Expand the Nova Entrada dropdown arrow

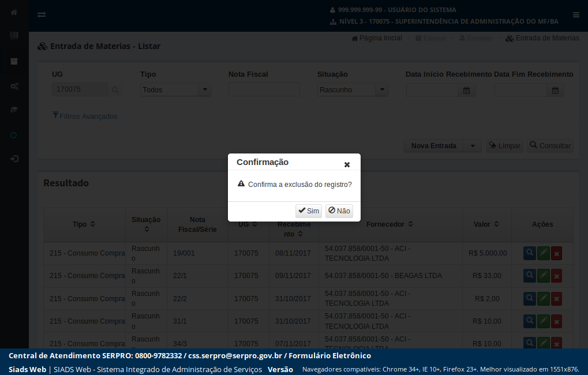473,146
